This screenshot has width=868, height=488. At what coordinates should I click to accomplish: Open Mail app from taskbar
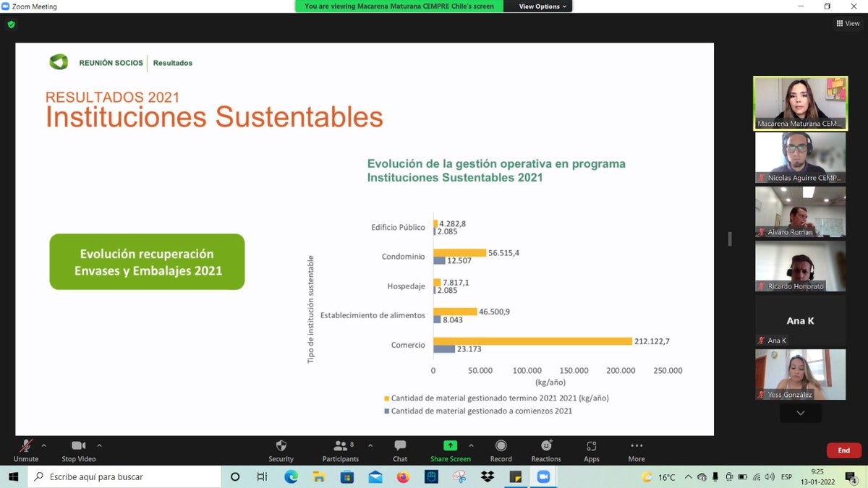(x=375, y=476)
